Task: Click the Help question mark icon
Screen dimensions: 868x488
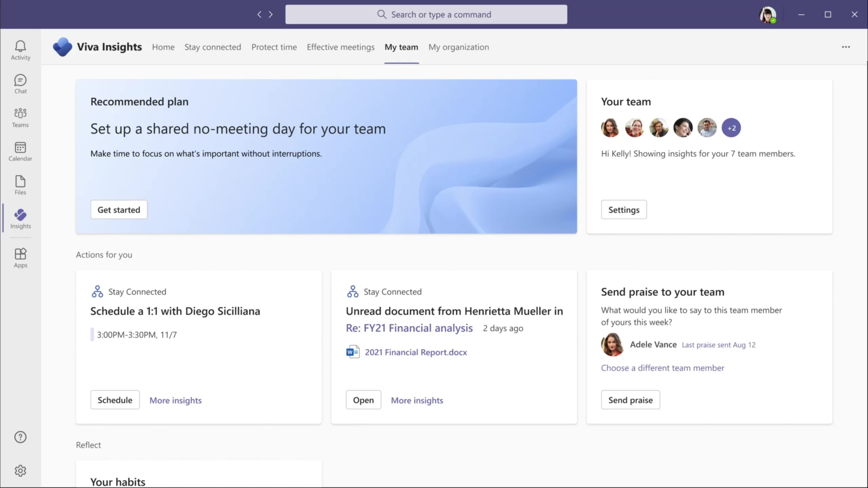Action: [20, 438]
